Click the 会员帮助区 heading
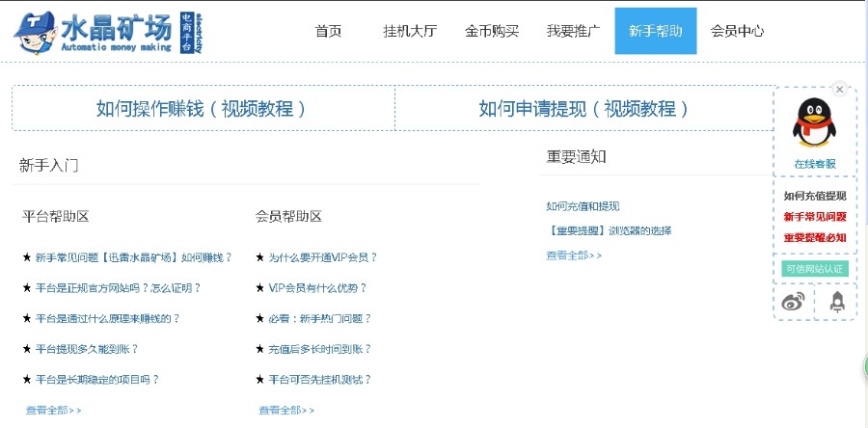This screenshot has width=868, height=428. (x=288, y=216)
